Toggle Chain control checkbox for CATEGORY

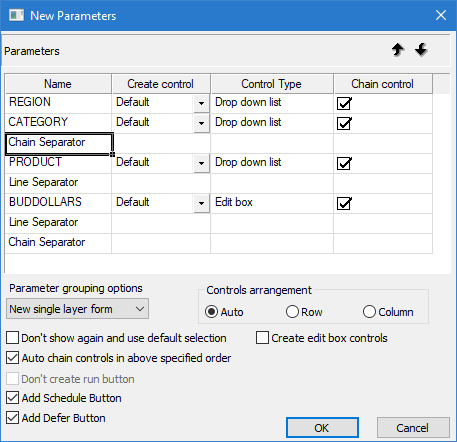pos(344,123)
